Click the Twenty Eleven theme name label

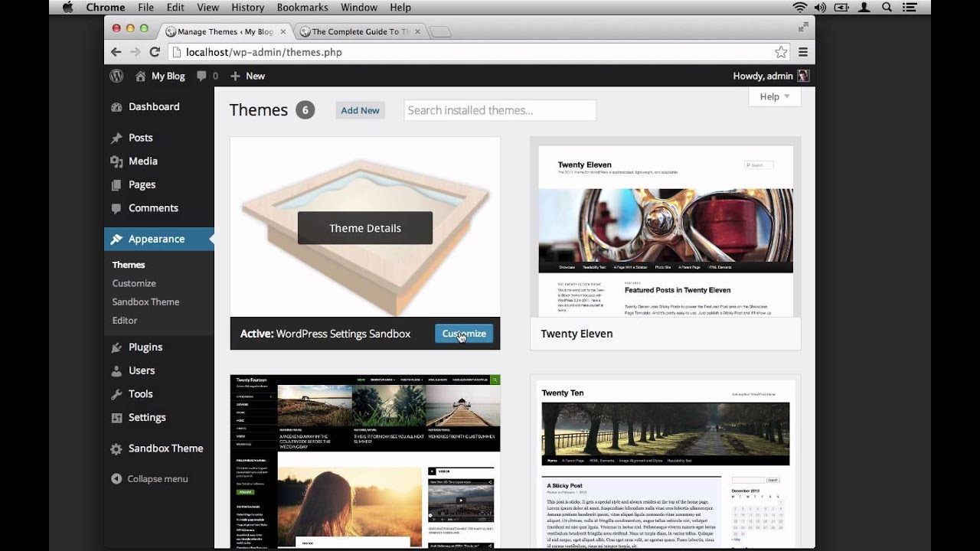tap(577, 334)
